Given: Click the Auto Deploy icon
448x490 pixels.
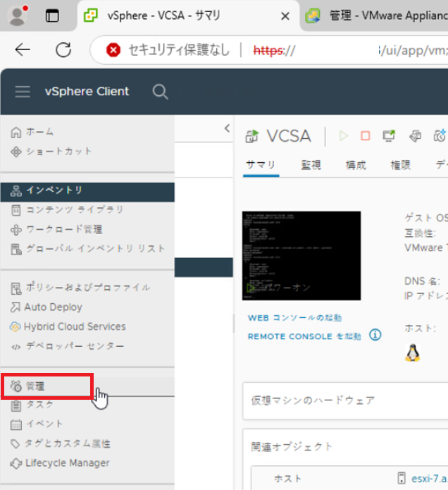Looking at the screenshot, I should [15, 307].
